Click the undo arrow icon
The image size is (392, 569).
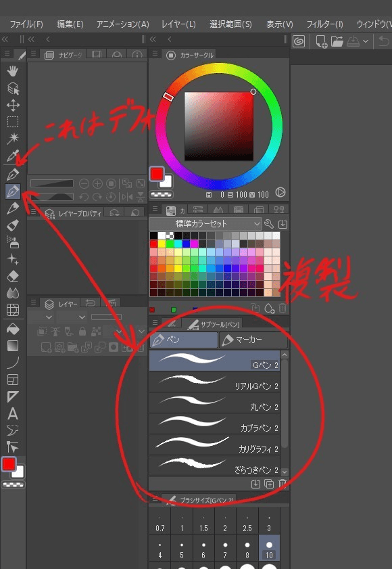click(384, 41)
